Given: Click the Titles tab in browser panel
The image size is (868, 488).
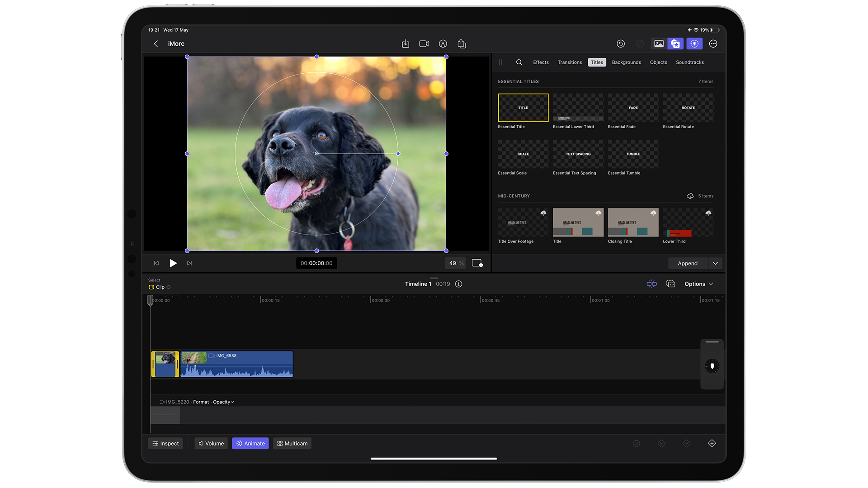Looking at the screenshot, I should tap(596, 62).
